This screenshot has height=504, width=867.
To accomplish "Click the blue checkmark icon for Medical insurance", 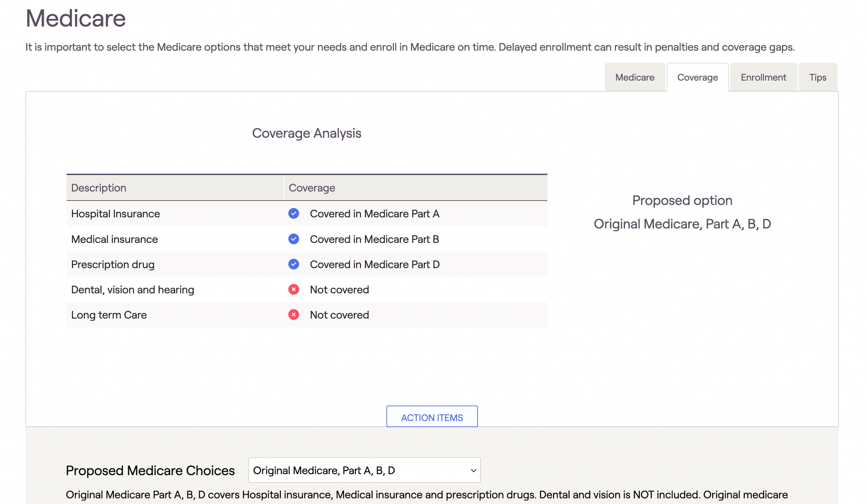I will pos(294,239).
